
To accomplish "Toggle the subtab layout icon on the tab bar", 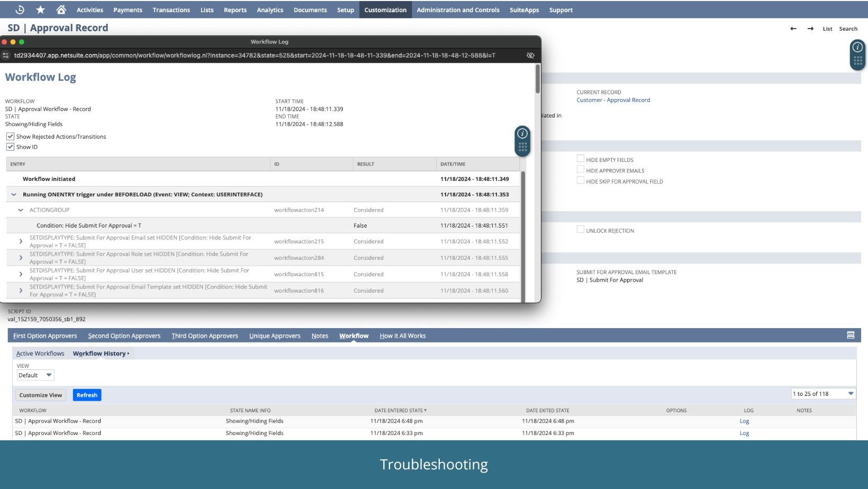I will [851, 335].
